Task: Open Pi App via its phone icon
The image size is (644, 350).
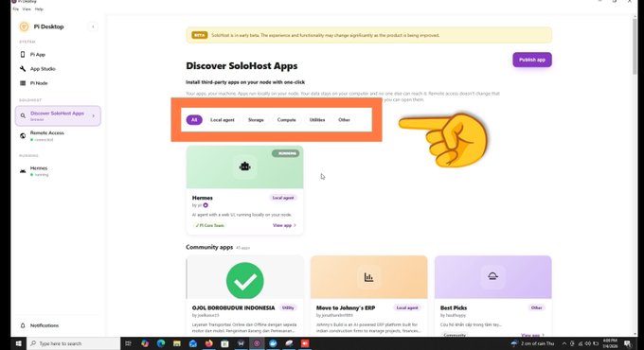Action: click(x=23, y=54)
